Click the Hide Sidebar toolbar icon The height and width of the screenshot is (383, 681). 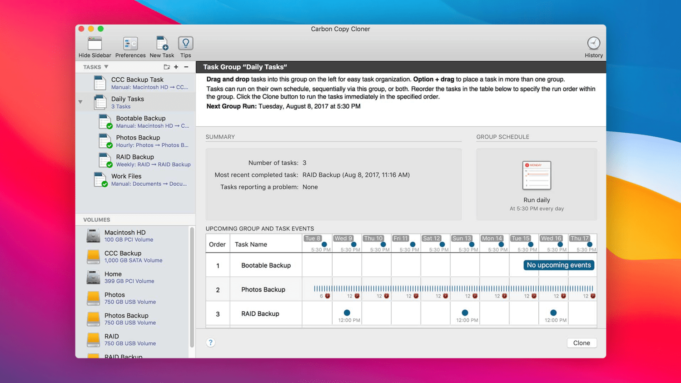(95, 44)
